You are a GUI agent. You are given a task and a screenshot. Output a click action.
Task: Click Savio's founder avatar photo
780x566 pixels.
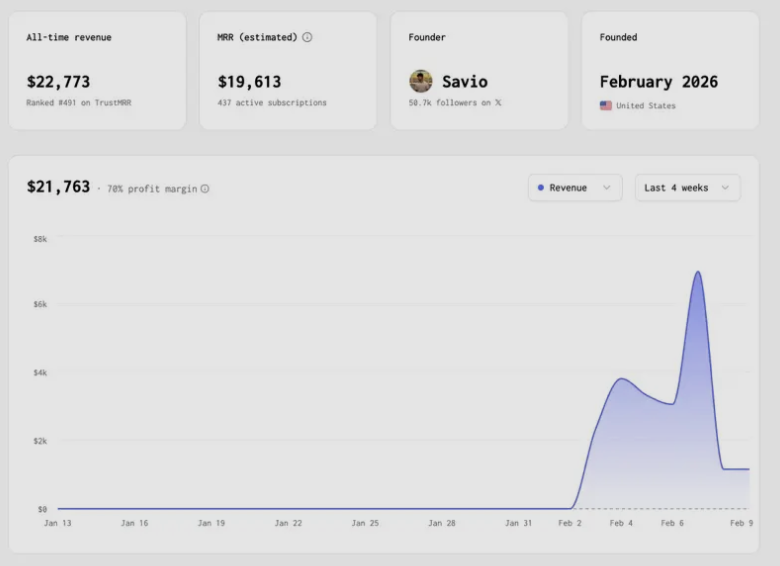[x=421, y=81]
